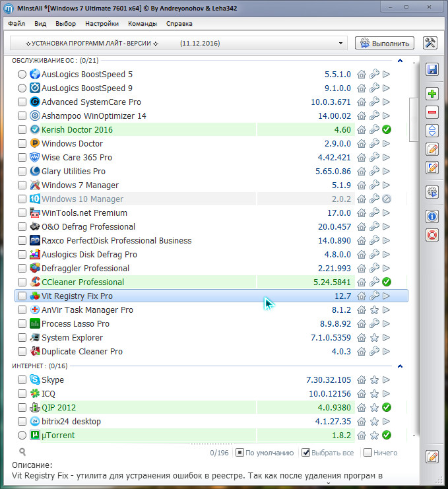This screenshot has width=448, height=489.
Task: Click the scroll down arrow of the list
Action: pyautogui.click(x=414, y=436)
